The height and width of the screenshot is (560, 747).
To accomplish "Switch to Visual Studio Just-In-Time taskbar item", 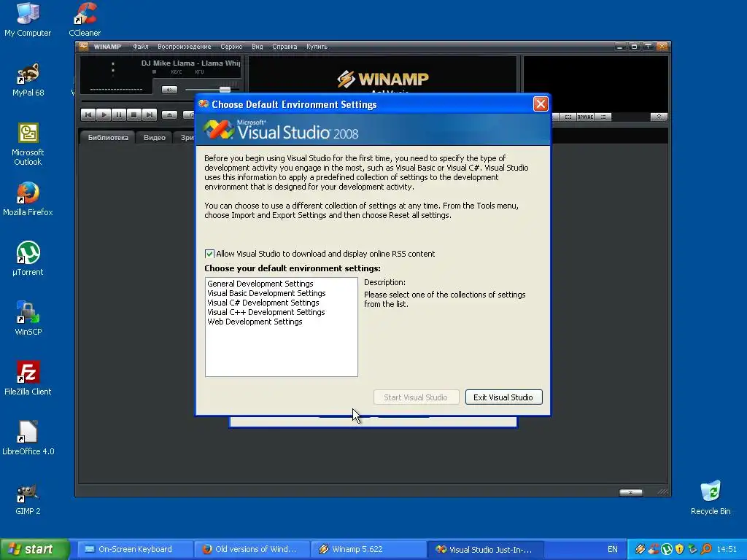I will pos(485,549).
